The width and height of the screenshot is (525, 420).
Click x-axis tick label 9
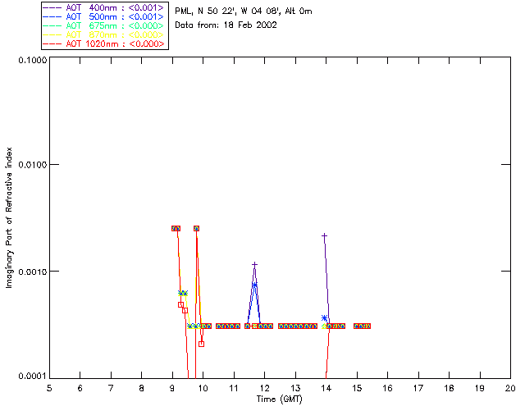tap(172, 388)
